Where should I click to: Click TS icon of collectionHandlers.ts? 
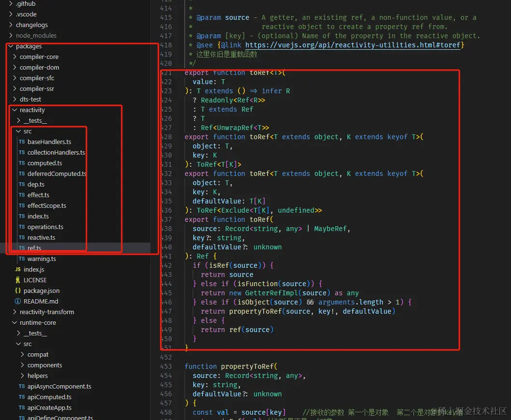(x=22, y=152)
